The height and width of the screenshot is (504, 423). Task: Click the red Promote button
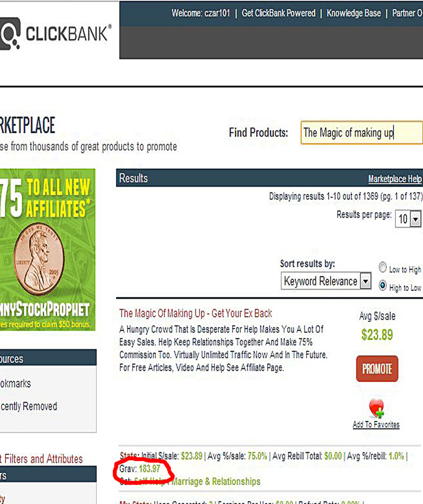tap(377, 368)
